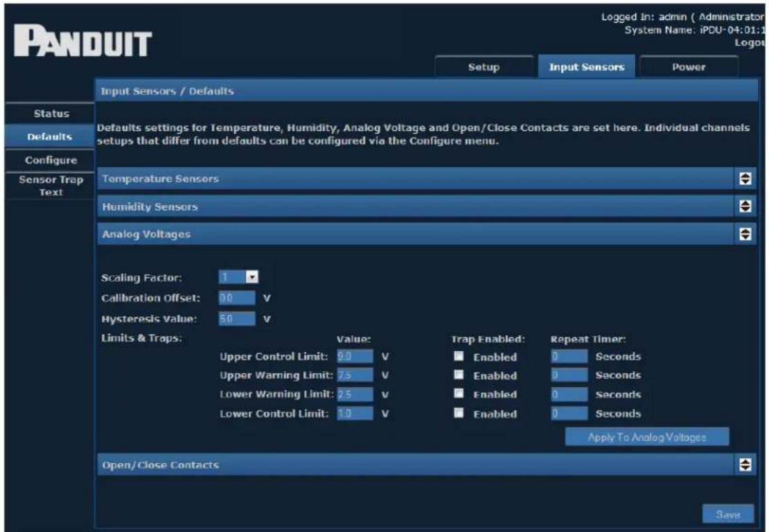This screenshot has height=532, width=769.
Task: Enable trap for Lower Control Limit
Action: click(x=459, y=412)
